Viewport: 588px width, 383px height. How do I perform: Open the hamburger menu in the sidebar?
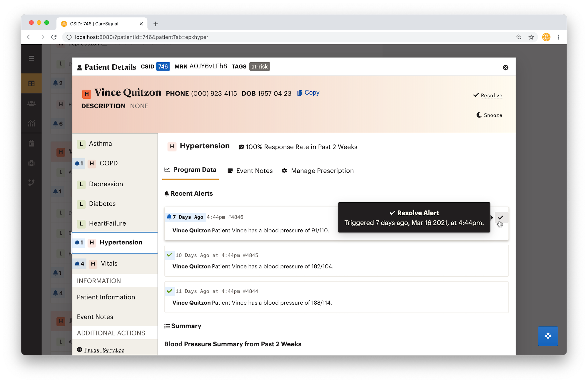(x=31, y=58)
